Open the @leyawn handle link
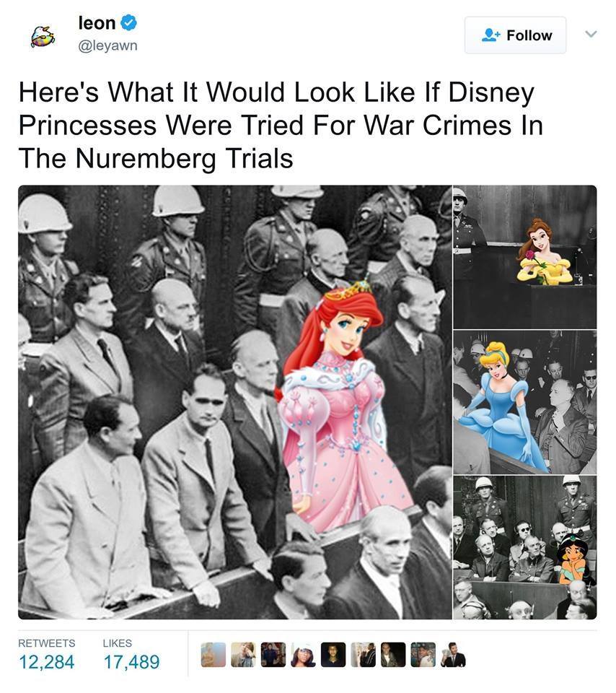 click(x=107, y=46)
